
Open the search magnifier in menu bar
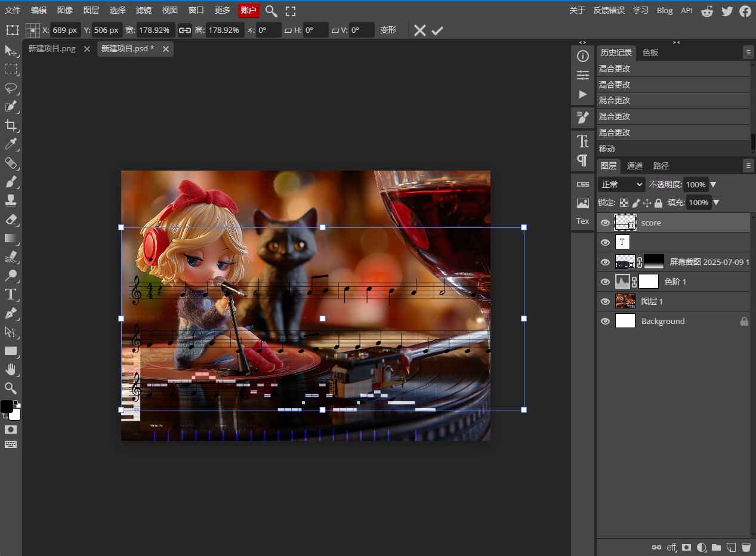(x=271, y=11)
